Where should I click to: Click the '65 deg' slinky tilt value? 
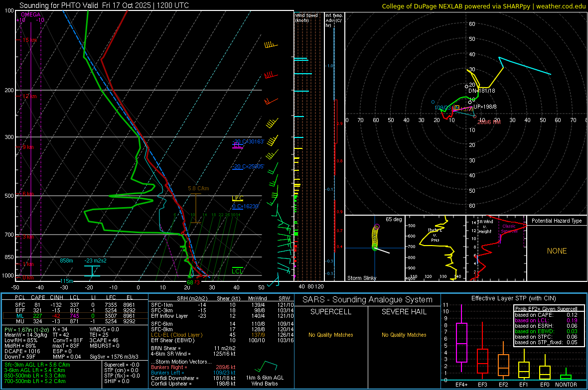pos(394,219)
